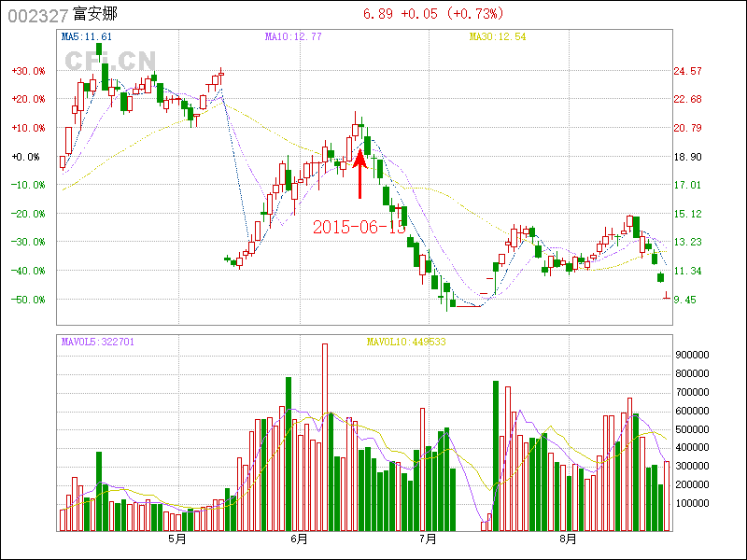The image size is (747, 560).
Task: Click the MAVOL5:322701 volume label
Action: [x=97, y=342]
